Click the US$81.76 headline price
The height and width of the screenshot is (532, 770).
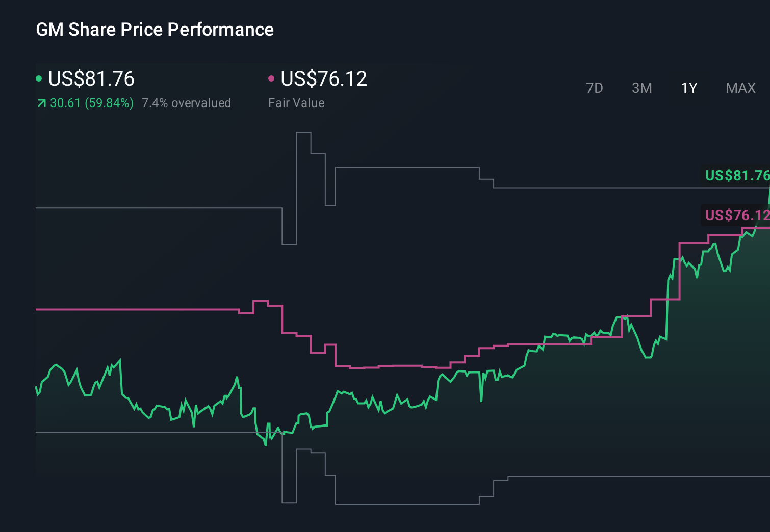(x=91, y=78)
